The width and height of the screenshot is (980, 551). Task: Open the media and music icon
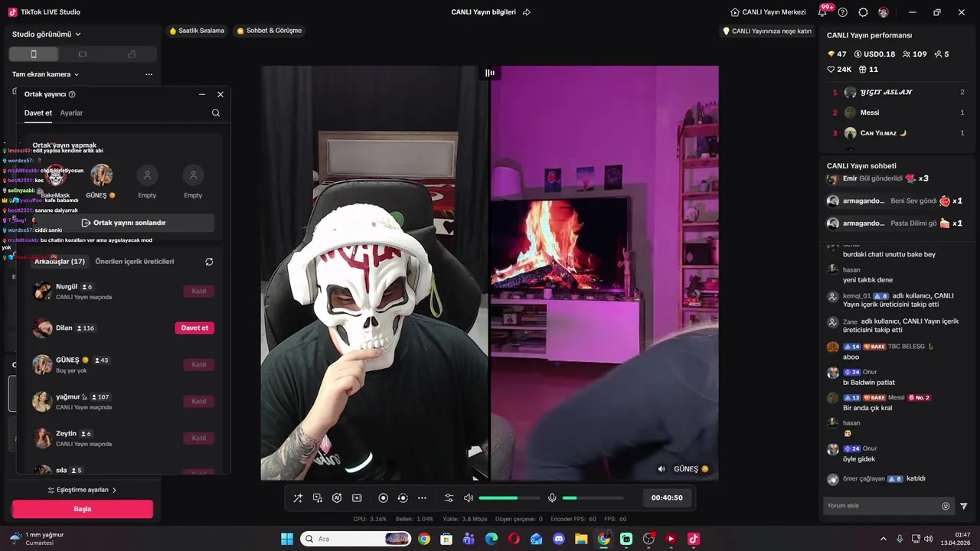tap(318, 498)
